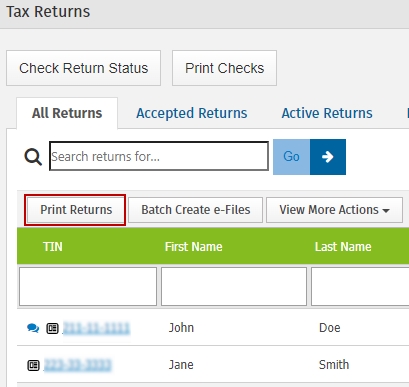Click the form icon beside Jane Smith's TIN
The width and height of the screenshot is (409, 387).
(x=33, y=365)
